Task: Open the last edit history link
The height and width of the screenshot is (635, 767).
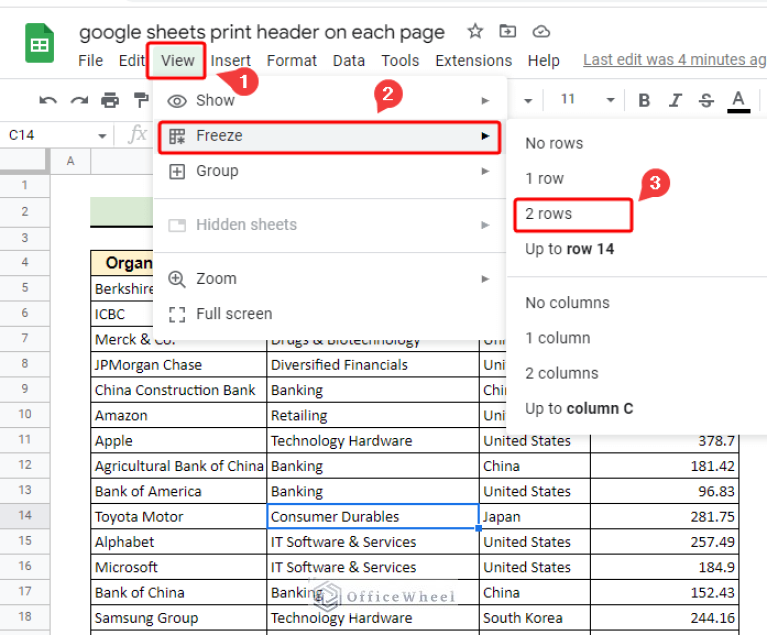Action: tap(675, 60)
